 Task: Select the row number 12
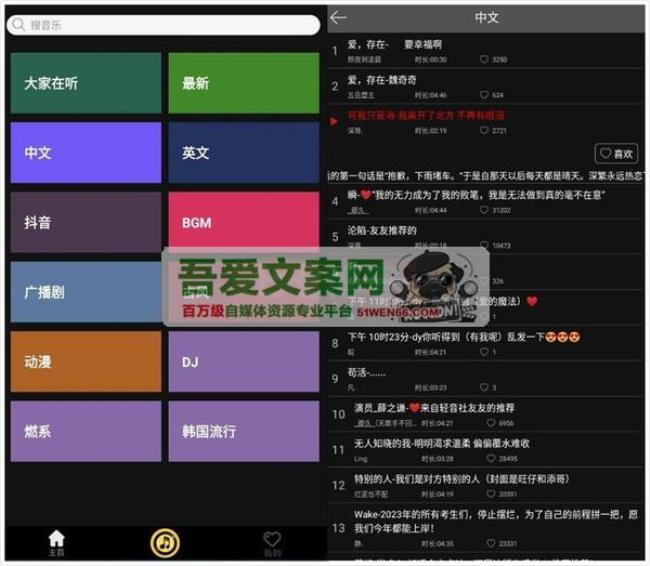pyautogui.click(x=339, y=486)
